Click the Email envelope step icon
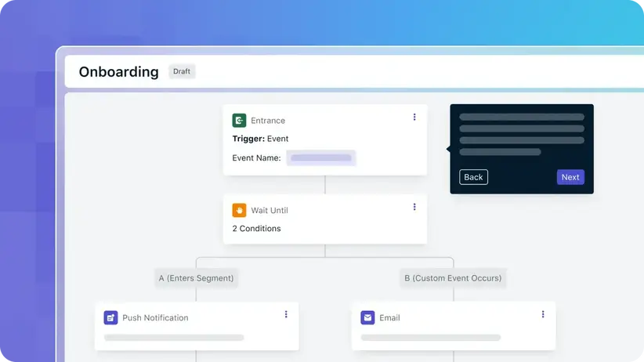This screenshot has height=362, width=644. point(367,317)
